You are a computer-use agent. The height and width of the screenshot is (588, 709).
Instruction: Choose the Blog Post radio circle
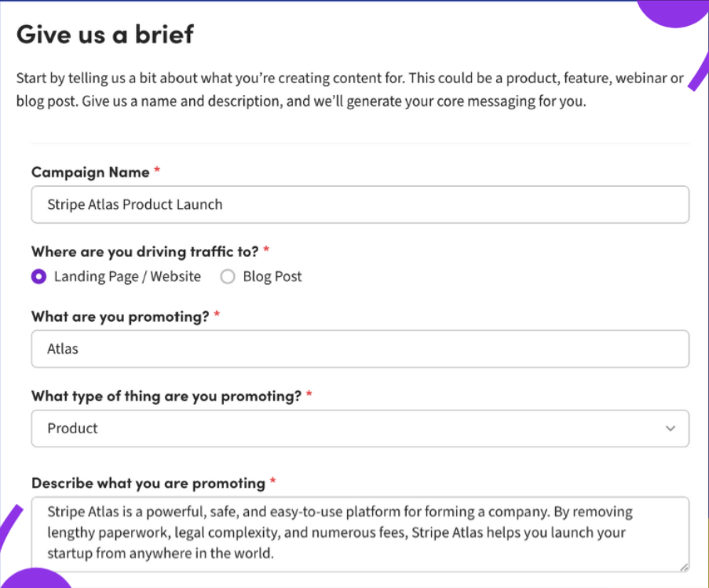pos(228,276)
